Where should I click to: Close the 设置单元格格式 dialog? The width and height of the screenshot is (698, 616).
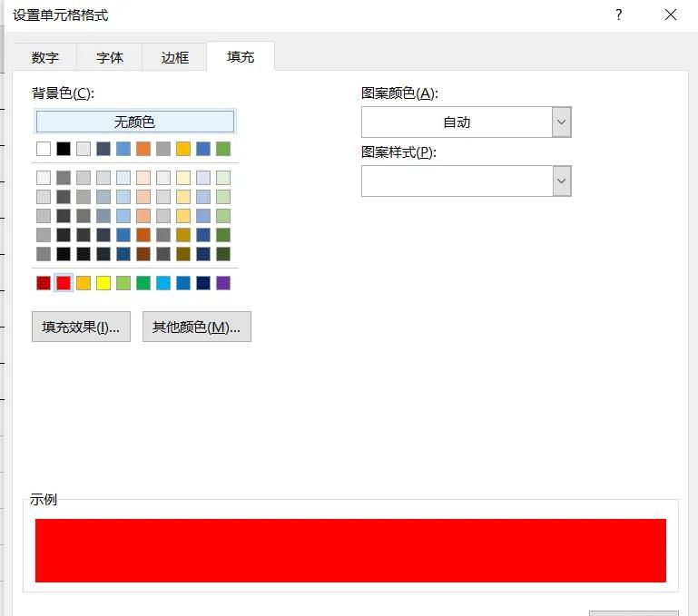(671, 15)
